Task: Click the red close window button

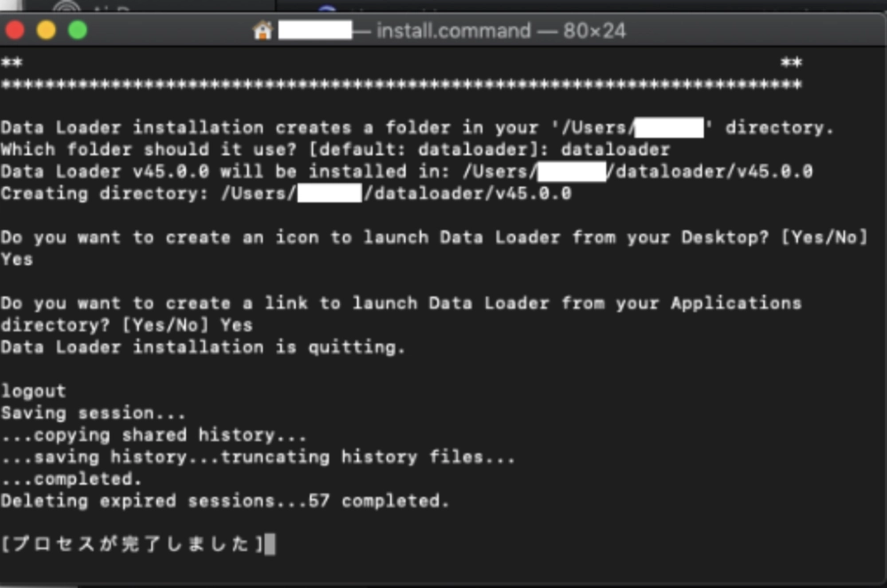Action: click(15, 30)
